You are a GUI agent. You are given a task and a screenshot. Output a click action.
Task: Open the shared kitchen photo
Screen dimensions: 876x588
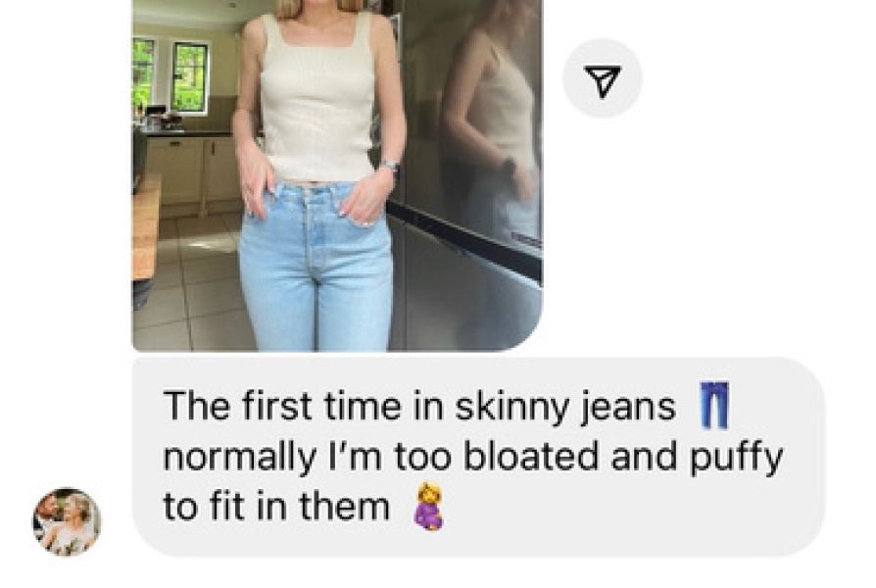pos(337,175)
